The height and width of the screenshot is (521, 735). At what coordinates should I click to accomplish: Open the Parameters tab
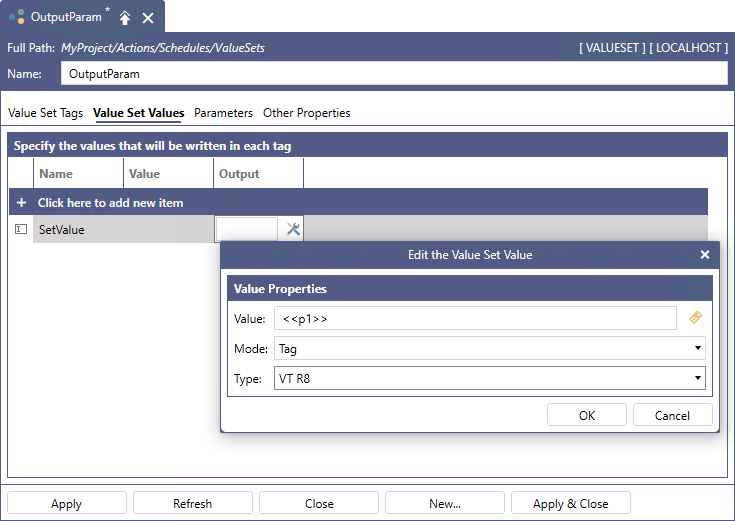click(223, 113)
